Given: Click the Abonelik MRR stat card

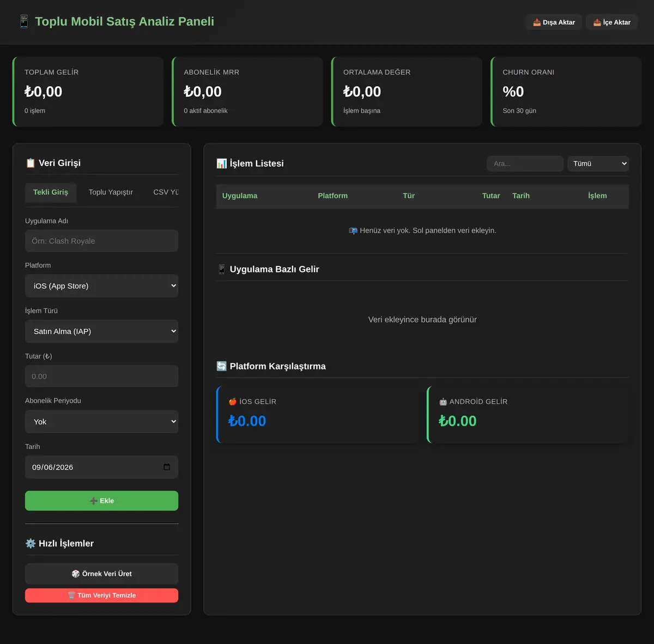Looking at the screenshot, I should [247, 92].
